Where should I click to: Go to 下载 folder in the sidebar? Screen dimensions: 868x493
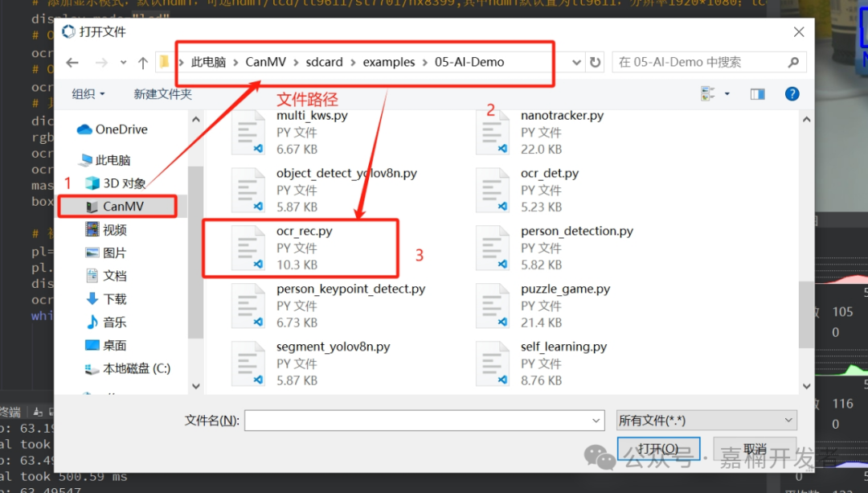[x=115, y=299]
